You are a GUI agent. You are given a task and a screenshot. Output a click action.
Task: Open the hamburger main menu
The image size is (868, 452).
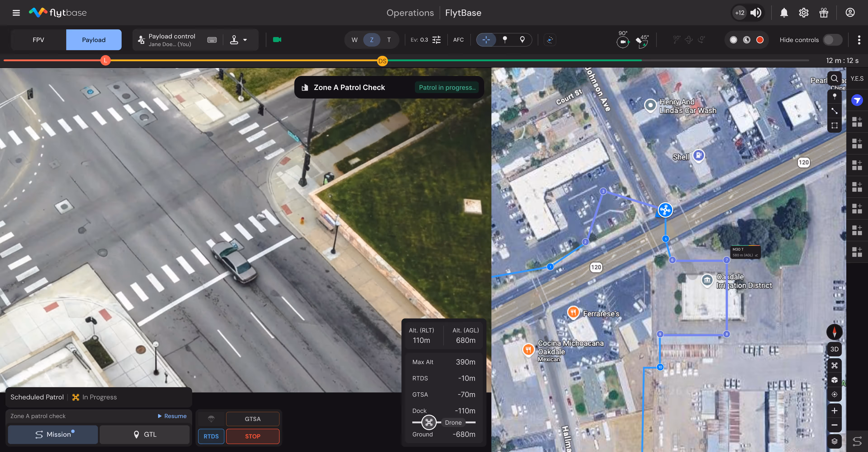click(x=16, y=13)
